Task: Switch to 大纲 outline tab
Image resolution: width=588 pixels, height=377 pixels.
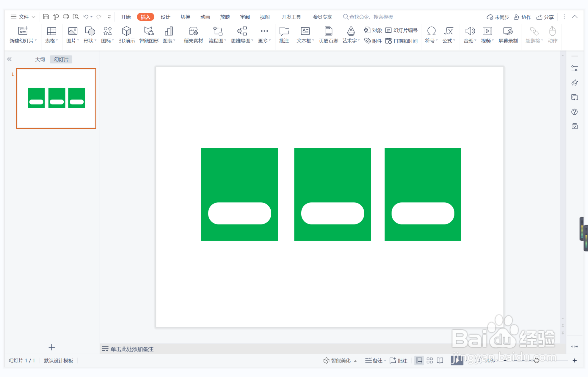Action: click(x=40, y=59)
